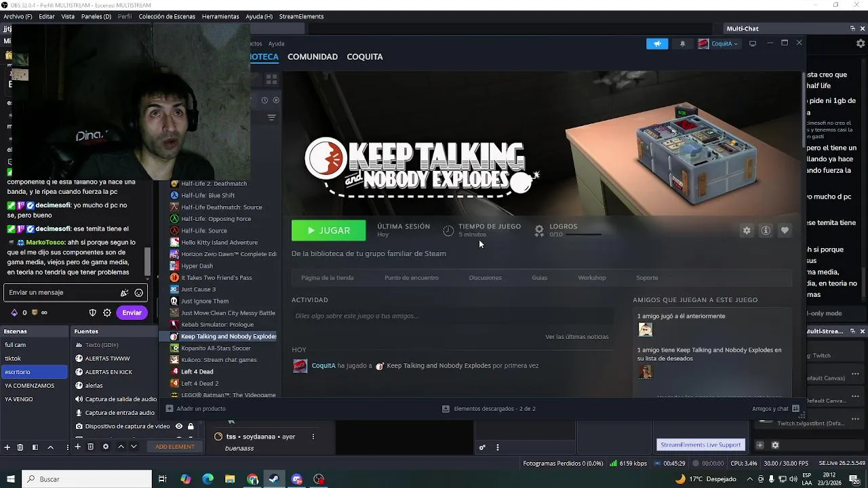This screenshot has width=868, height=488.
Task: Open Steam from Windows taskbar
Action: [x=274, y=479]
